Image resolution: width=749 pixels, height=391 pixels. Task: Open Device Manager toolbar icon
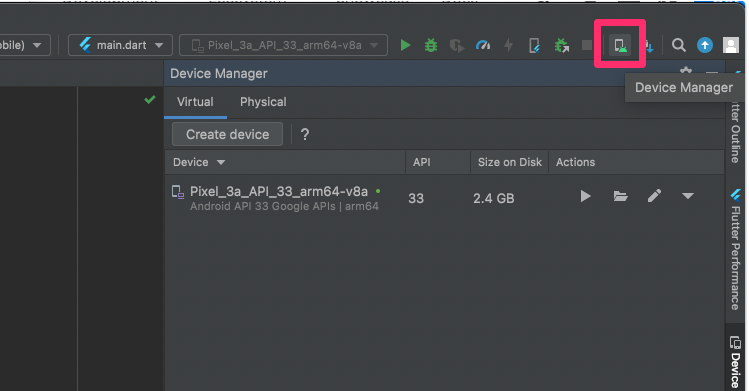pyautogui.click(x=620, y=45)
